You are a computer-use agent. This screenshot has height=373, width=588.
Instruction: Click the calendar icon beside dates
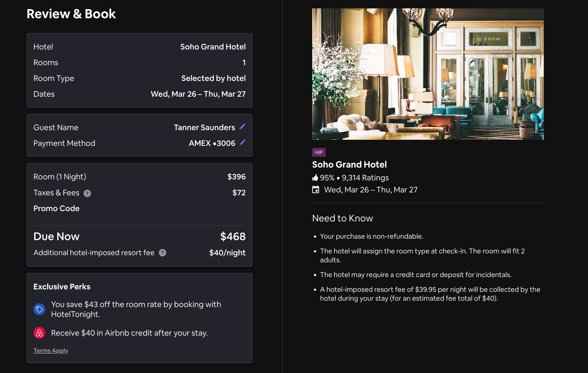316,190
